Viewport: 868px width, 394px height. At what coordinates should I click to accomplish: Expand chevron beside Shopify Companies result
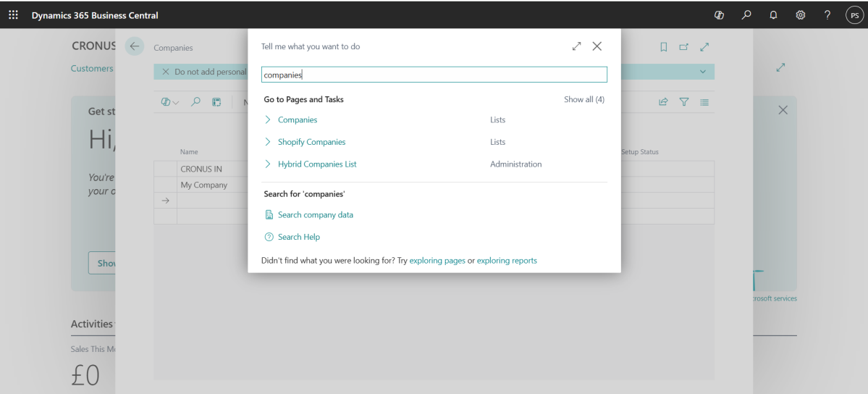[x=268, y=142]
